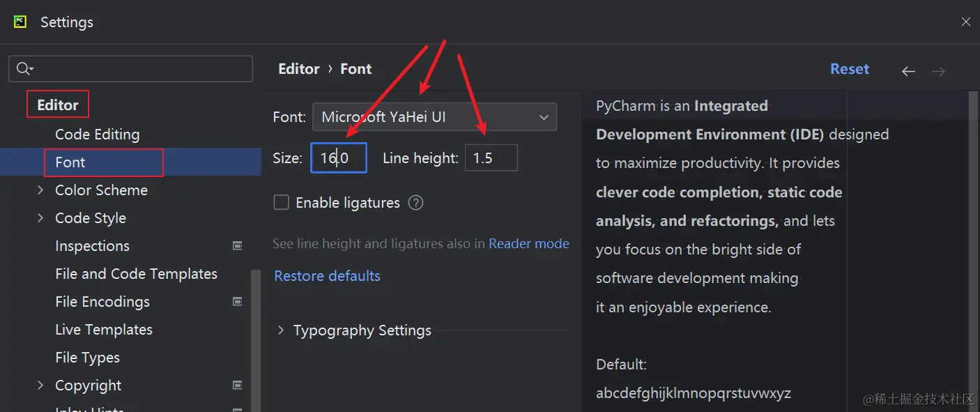Click the project-level icon next to Inspections
The image size is (980, 412).
click(x=238, y=246)
